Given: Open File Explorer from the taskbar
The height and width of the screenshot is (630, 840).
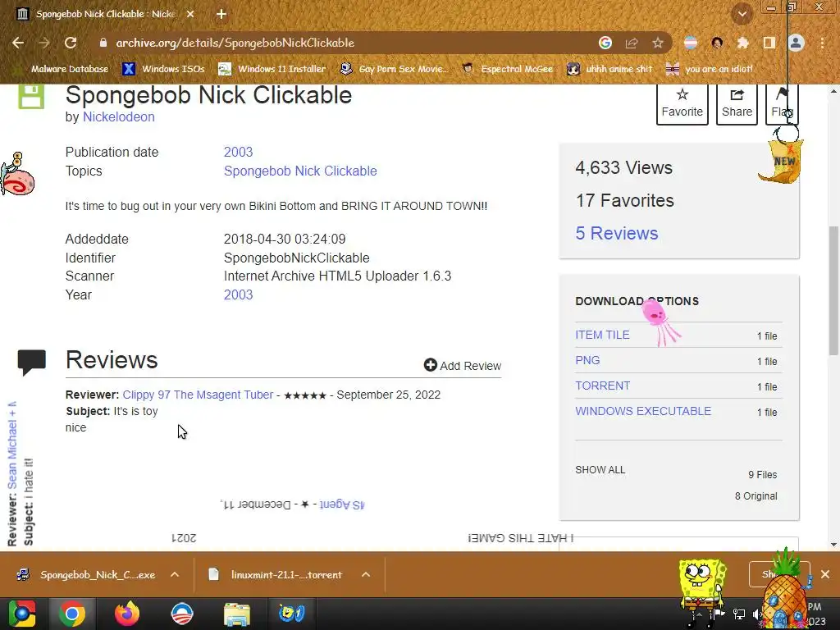Looking at the screenshot, I should point(237,614).
